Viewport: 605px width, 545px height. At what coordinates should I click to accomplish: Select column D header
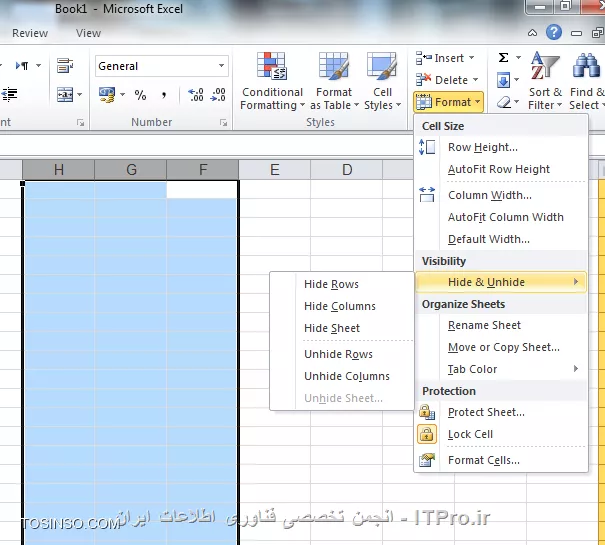pyautogui.click(x=347, y=170)
